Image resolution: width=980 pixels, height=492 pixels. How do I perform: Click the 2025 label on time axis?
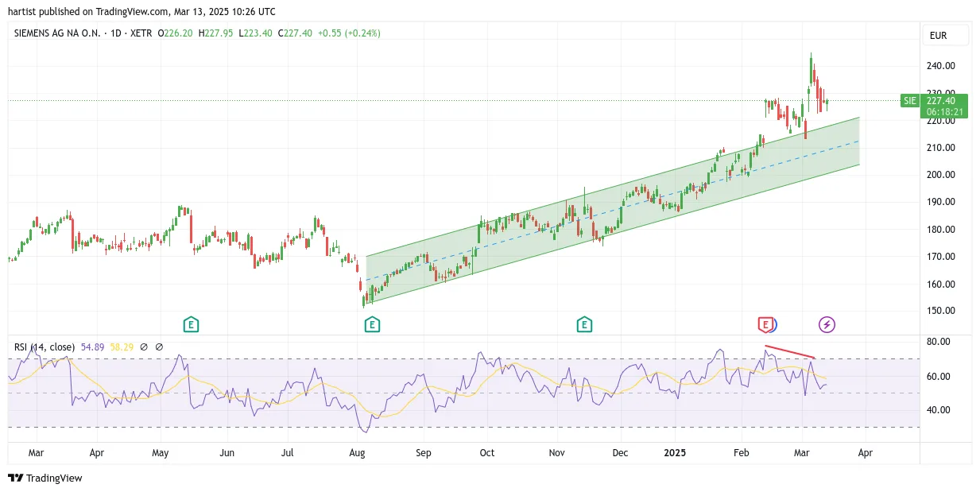[675, 453]
